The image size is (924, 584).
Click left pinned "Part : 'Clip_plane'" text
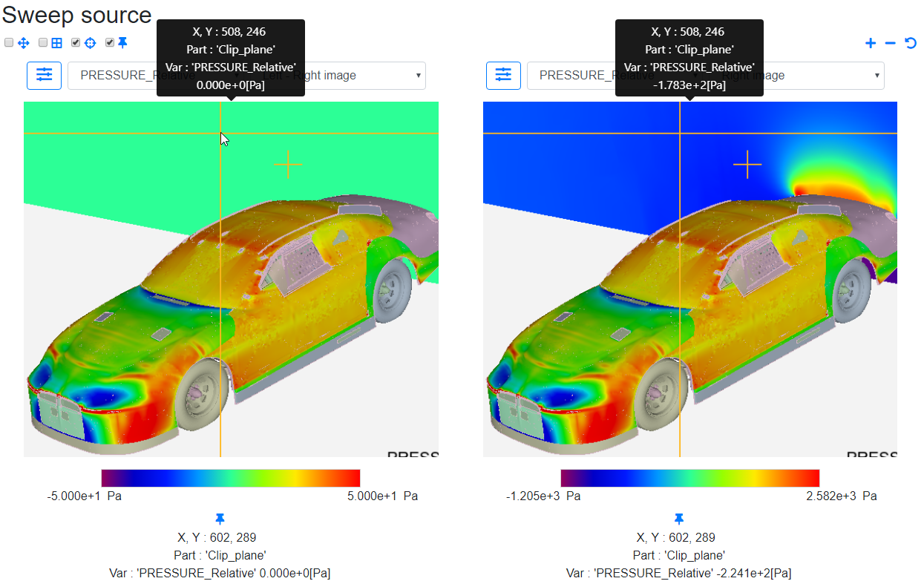pos(220,555)
